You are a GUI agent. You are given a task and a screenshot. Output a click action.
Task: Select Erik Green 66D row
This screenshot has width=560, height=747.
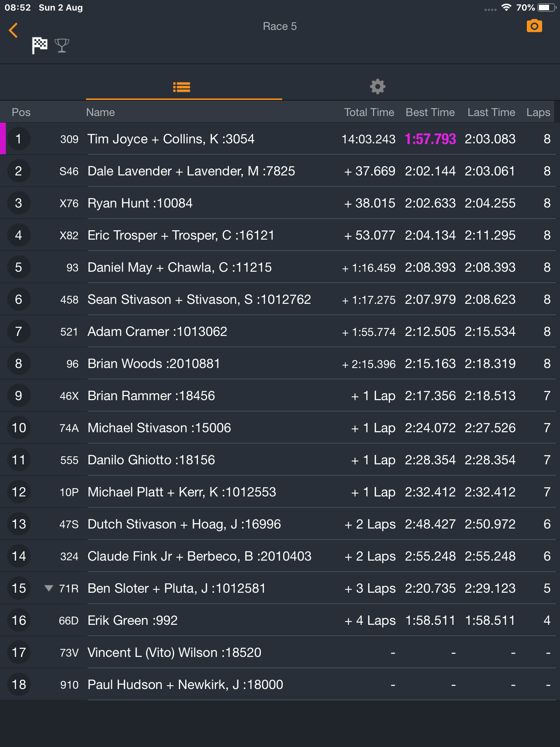click(x=280, y=620)
